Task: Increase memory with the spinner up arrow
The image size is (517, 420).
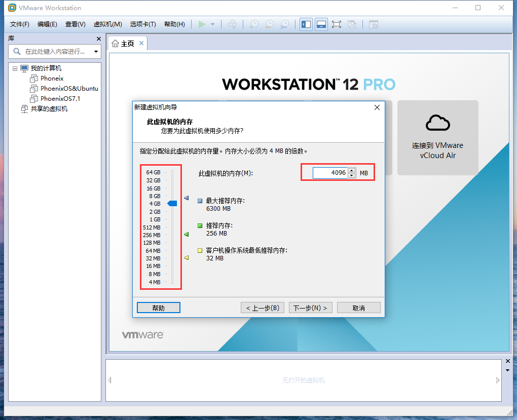Action: point(352,170)
